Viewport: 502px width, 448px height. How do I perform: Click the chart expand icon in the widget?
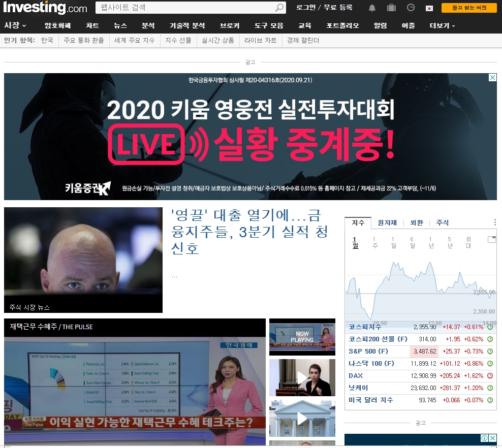pyautogui.click(x=491, y=239)
